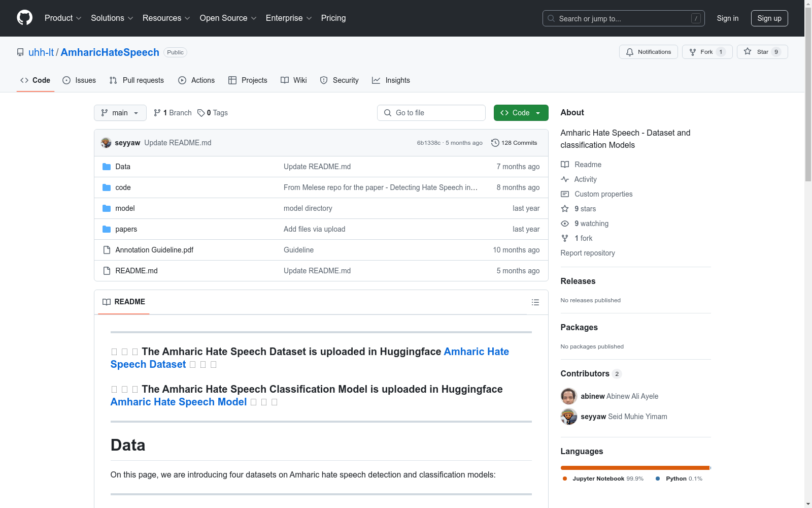Image resolution: width=812 pixels, height=508 pixels.
Task: Click the Data folder icon
Action: point(107,167)
